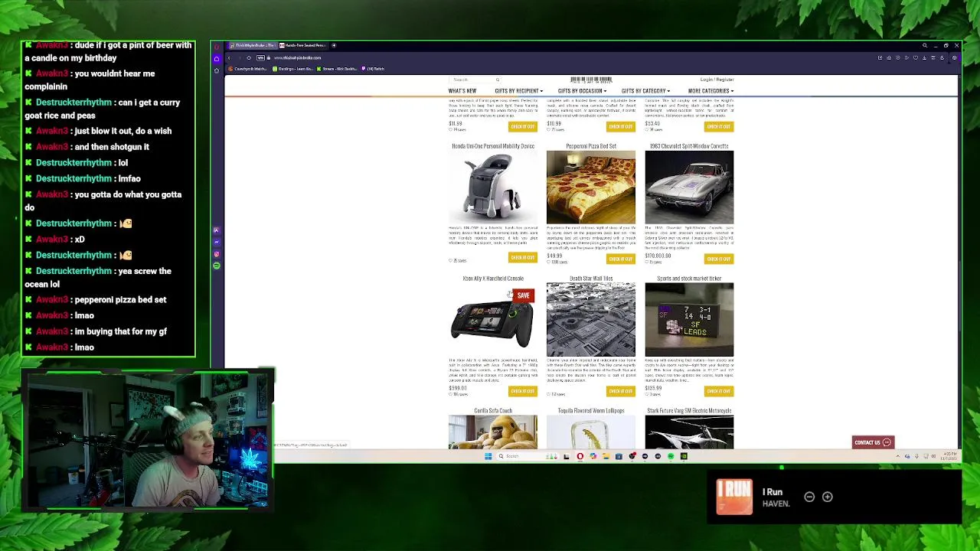980x551 pixels.
Task: Open a new tab with the plus icon
Action: 334,45
